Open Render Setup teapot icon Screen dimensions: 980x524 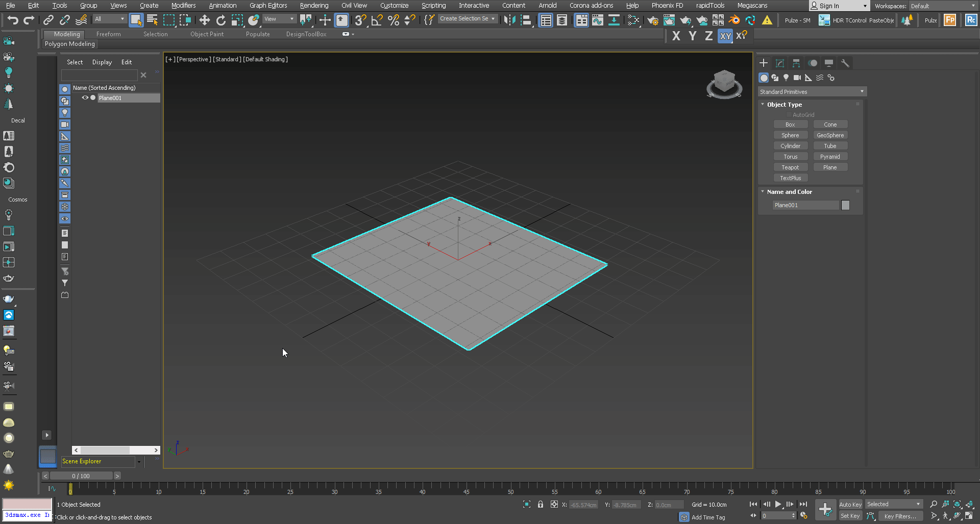click(x=653, y=20)
